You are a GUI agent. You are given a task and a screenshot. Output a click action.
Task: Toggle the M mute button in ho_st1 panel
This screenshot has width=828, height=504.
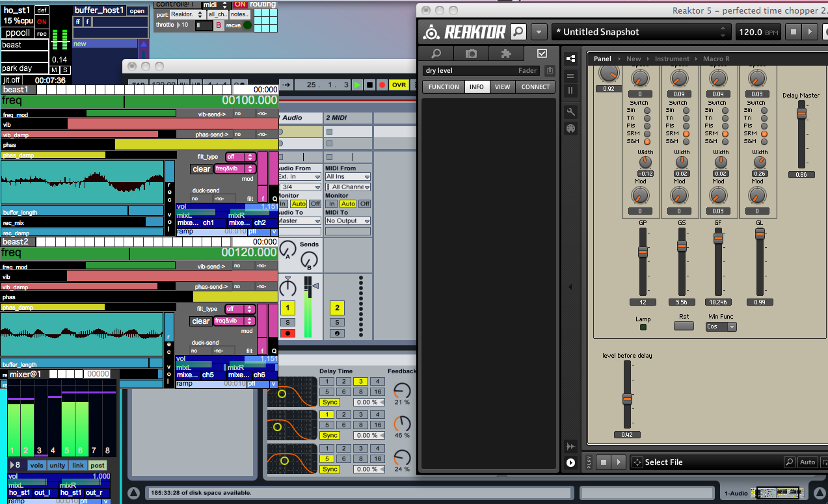pyautogui.click(x=55, y=70)
